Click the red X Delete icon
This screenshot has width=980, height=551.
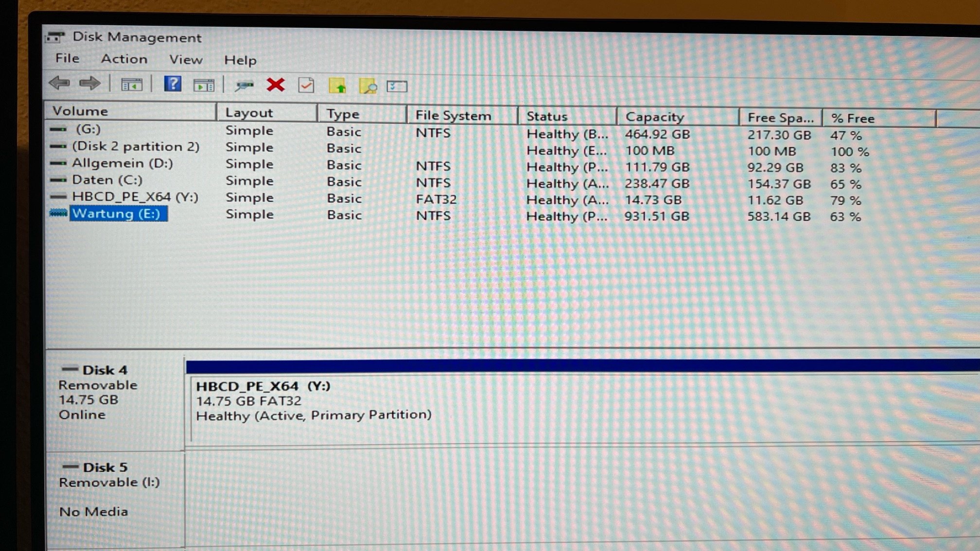click(x=276, y=85)
